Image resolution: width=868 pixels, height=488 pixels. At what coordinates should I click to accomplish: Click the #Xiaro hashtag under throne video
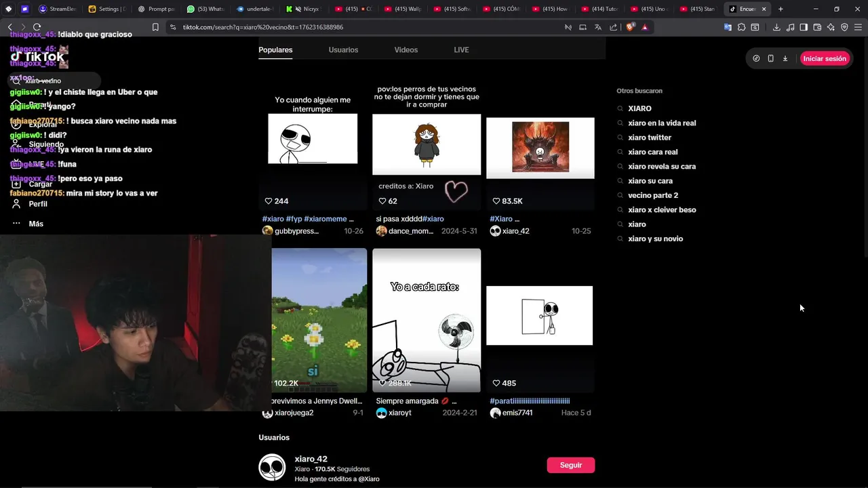pyautogui.click(x=501, y=219)
